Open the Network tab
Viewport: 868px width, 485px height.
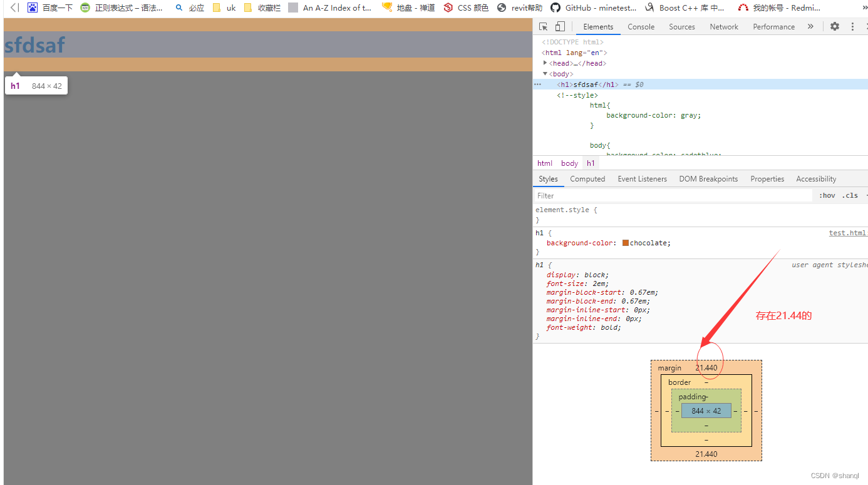tap(724, 27)
